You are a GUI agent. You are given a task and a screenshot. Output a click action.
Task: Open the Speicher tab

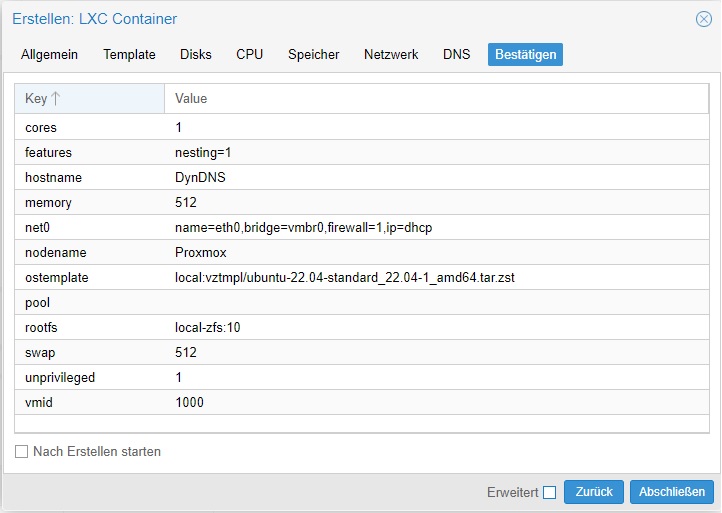pos(314,54)
